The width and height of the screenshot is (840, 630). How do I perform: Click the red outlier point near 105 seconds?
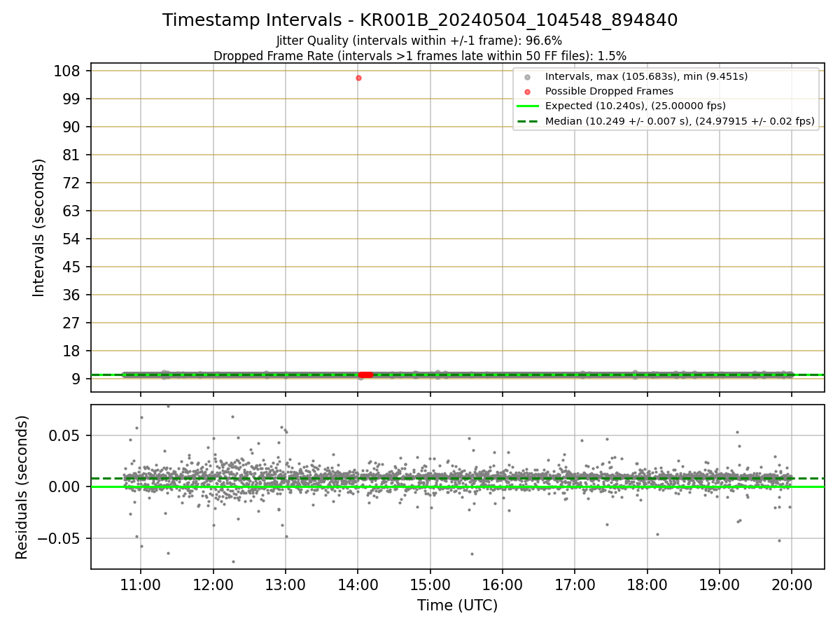358,78
